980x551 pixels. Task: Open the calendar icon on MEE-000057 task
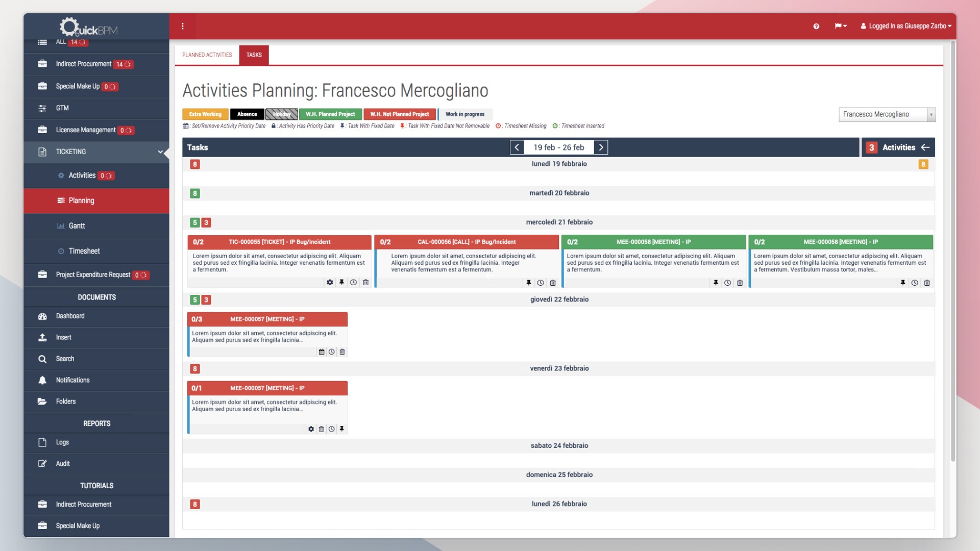pyautogui.click(x=321, y=352)
